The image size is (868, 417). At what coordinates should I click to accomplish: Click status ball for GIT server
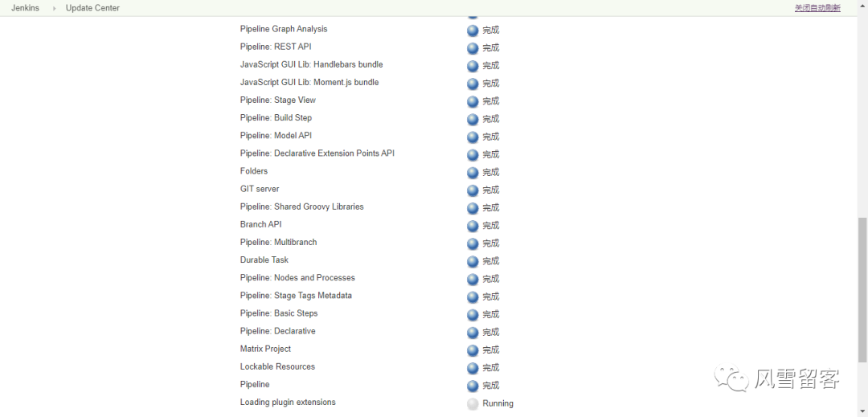point(473,190)
